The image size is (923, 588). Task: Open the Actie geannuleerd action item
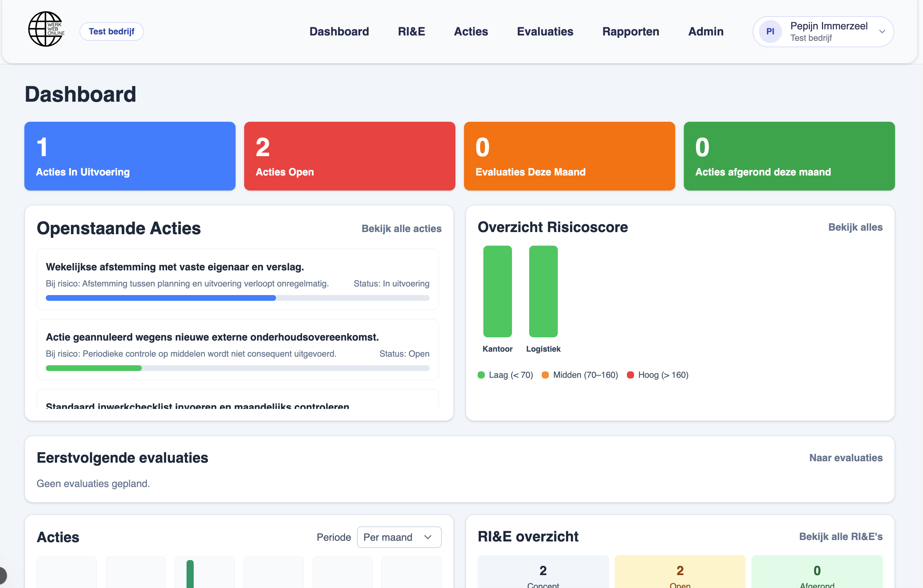click(238, 350)
